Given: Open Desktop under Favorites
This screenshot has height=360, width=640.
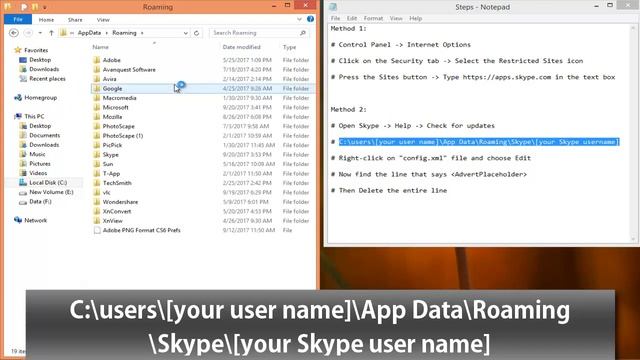Looking at the screenshot, I should point(40,60).
